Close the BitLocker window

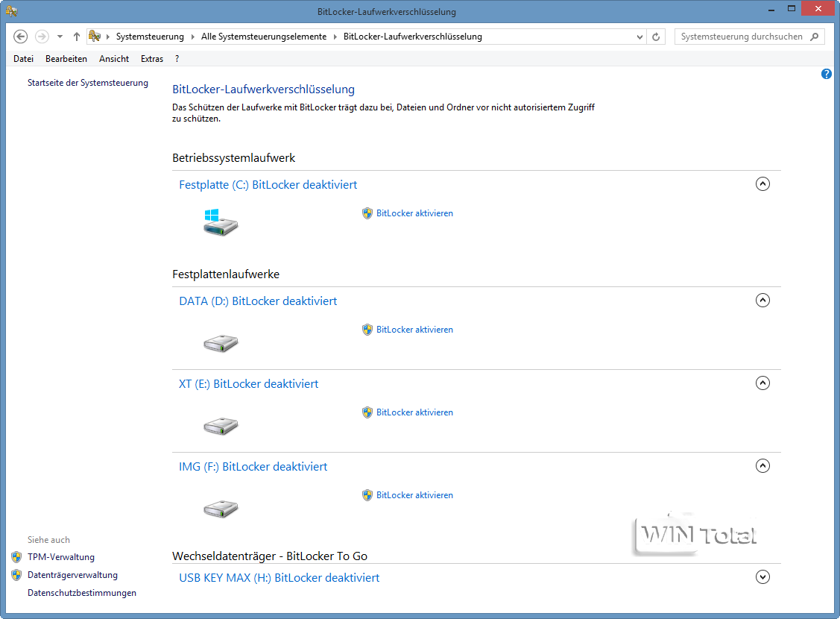click(818, 8)
